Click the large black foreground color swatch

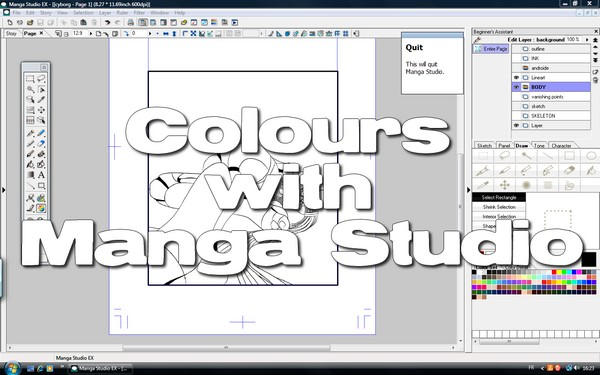(589, 259)
